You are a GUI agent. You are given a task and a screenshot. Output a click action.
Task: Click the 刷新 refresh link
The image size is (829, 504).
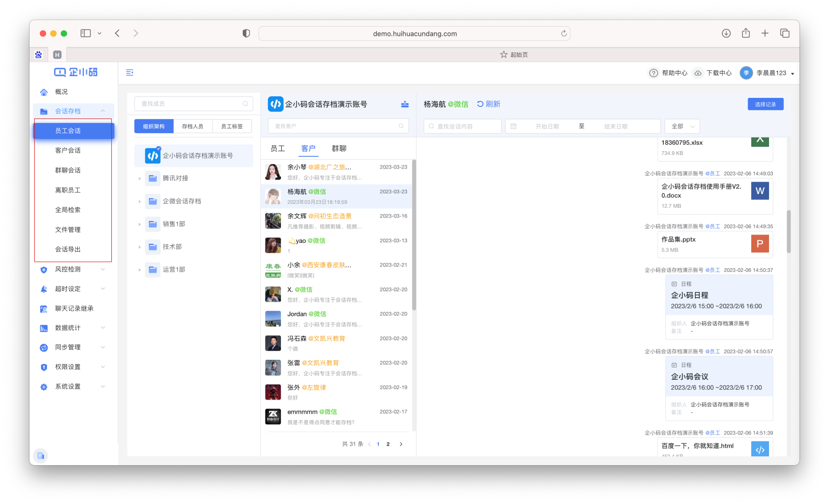(x=489, y=104)
